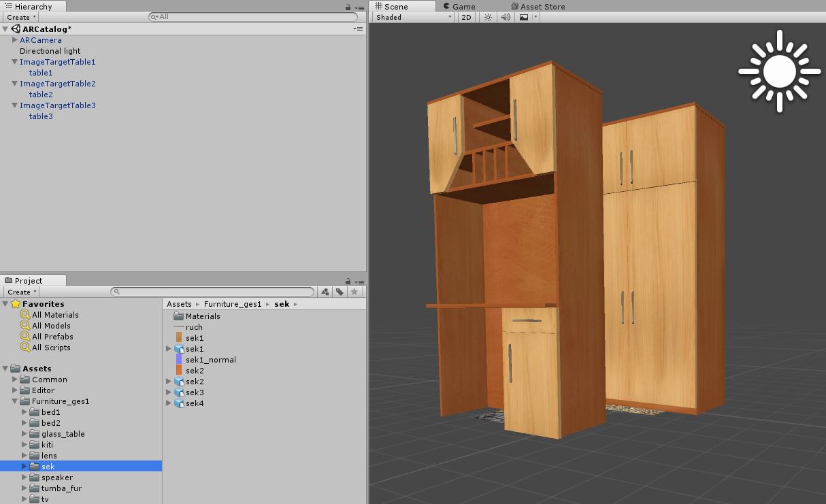
Task: Click the Directional light sun gizmo in scene
Action: 779,71
